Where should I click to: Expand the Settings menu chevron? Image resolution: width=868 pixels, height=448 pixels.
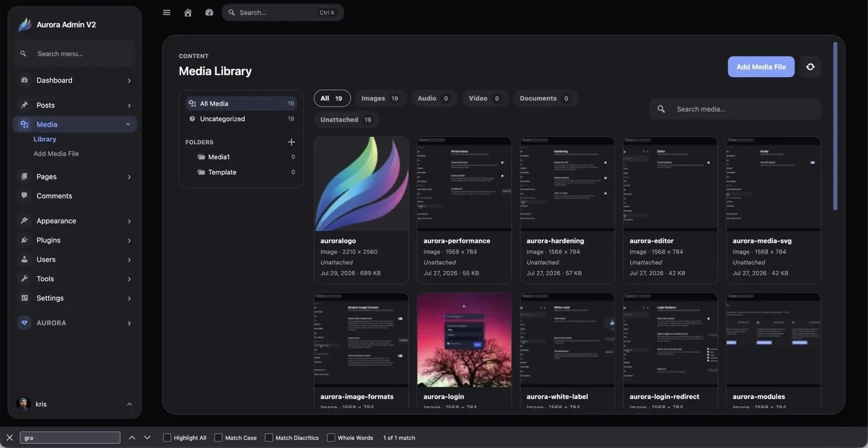point(129,298)
